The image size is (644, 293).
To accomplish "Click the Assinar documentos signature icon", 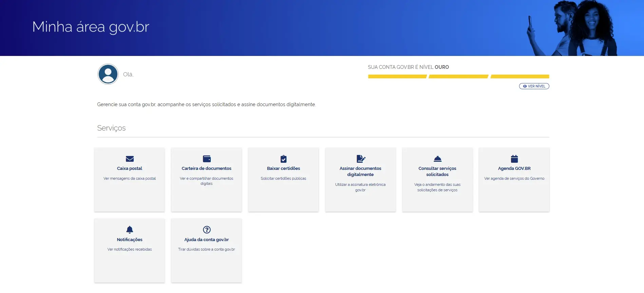I will point(361,159).
